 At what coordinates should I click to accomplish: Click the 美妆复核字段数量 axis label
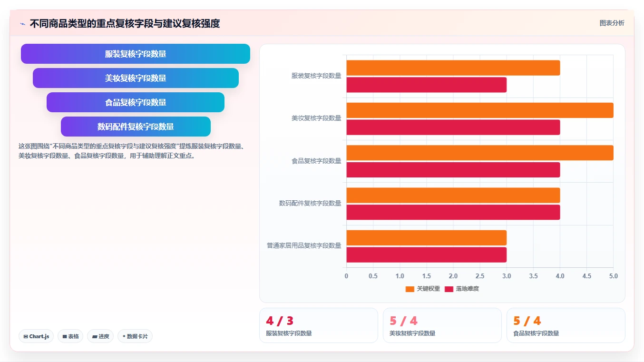316,118
